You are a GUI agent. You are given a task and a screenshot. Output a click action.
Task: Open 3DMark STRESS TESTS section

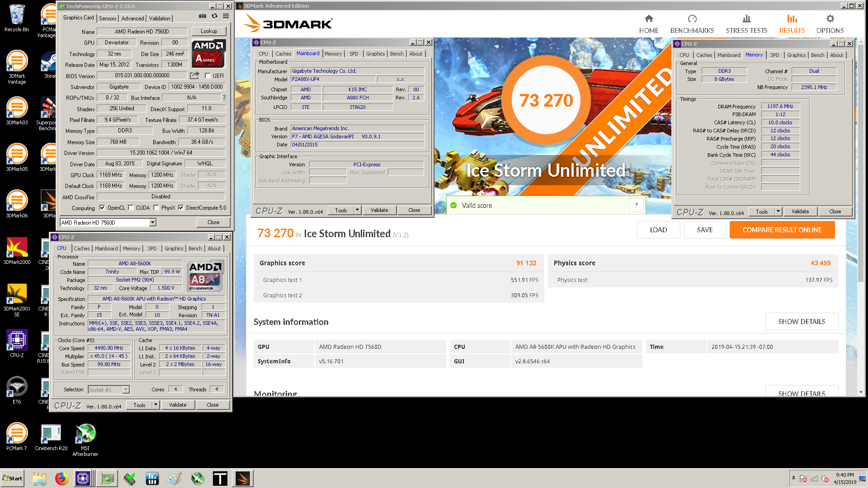click(746, 24)
